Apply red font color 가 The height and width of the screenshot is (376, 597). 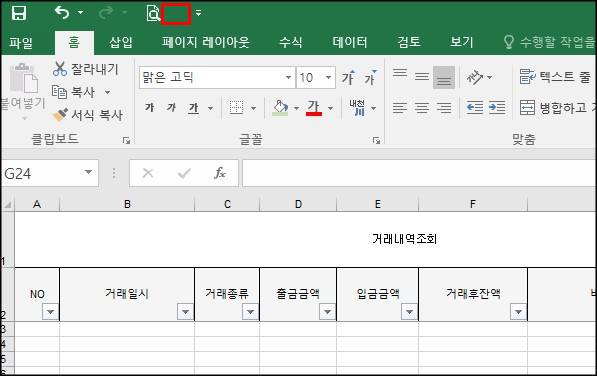pyautogui.click(x=314, y=108)
